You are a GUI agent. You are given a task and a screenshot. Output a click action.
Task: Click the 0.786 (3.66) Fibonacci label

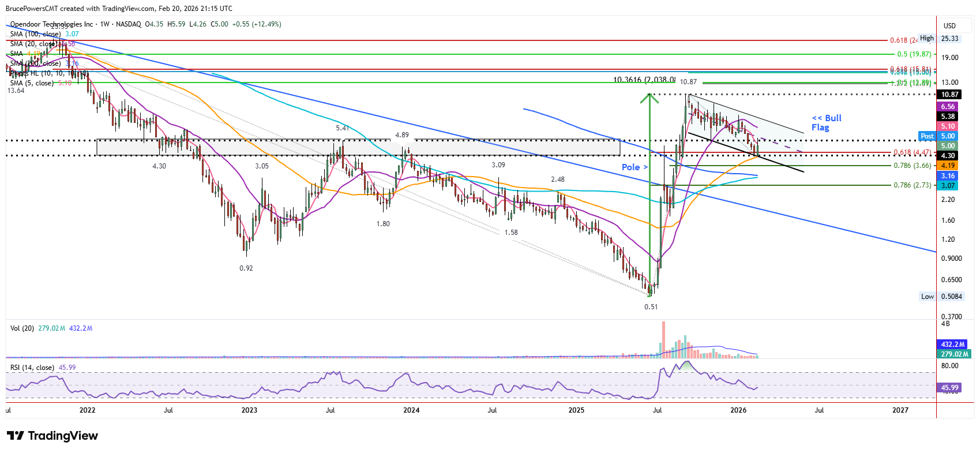913,166
